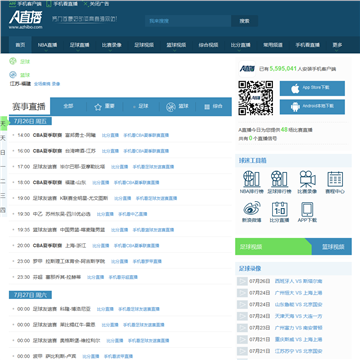360x360 pixels.
Task: Open the 足球直播 navigation menu
Action: tap(79, 45)
